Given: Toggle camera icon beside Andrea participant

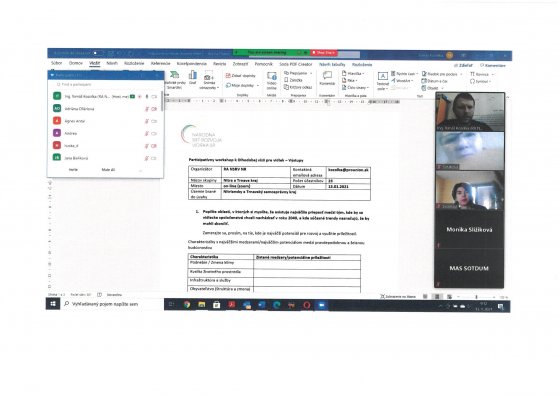Looking at the screenshot, I should pos(154,134).
